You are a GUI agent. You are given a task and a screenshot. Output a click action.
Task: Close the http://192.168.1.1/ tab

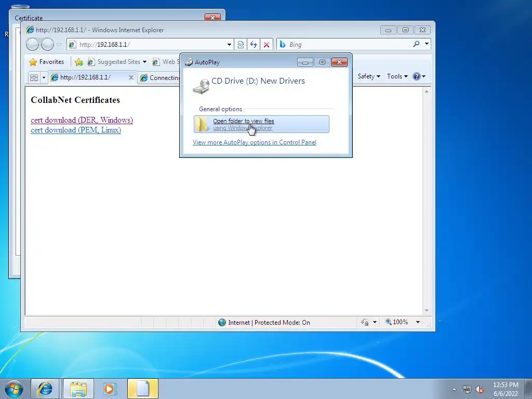pyautogui.click(x=131, y=78)
